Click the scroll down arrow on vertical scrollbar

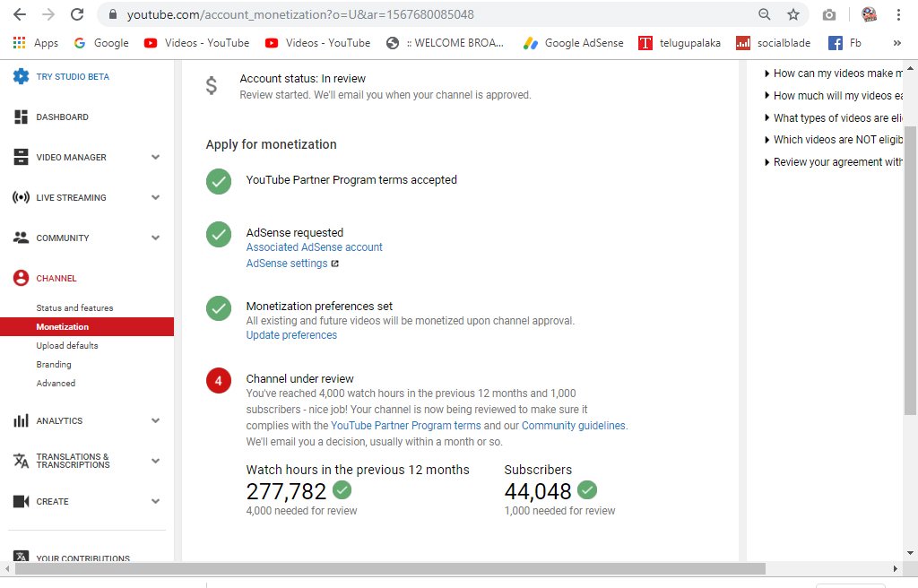pos(910,552)
